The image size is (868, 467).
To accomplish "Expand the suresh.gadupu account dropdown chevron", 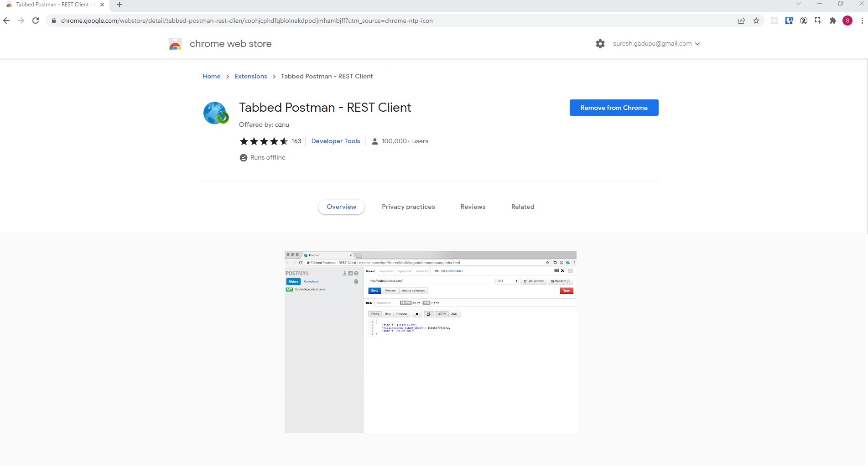I will coord(697,44).
